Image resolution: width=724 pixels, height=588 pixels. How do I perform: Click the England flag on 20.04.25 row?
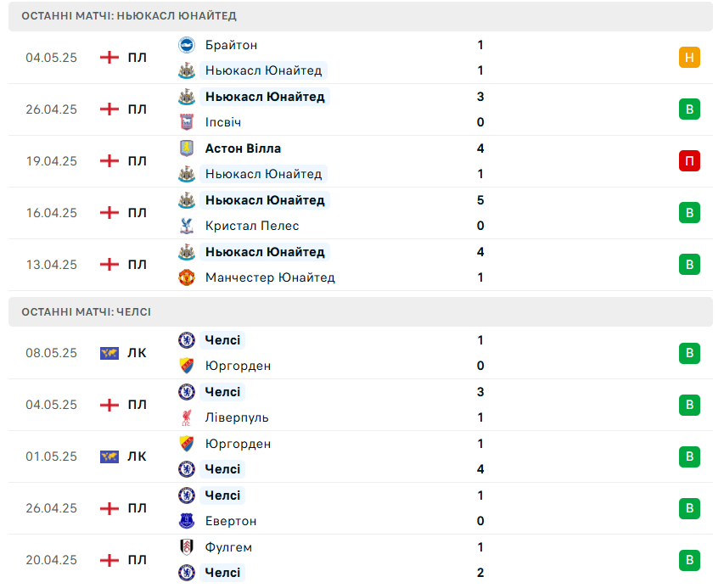click(x=109, y=560)
